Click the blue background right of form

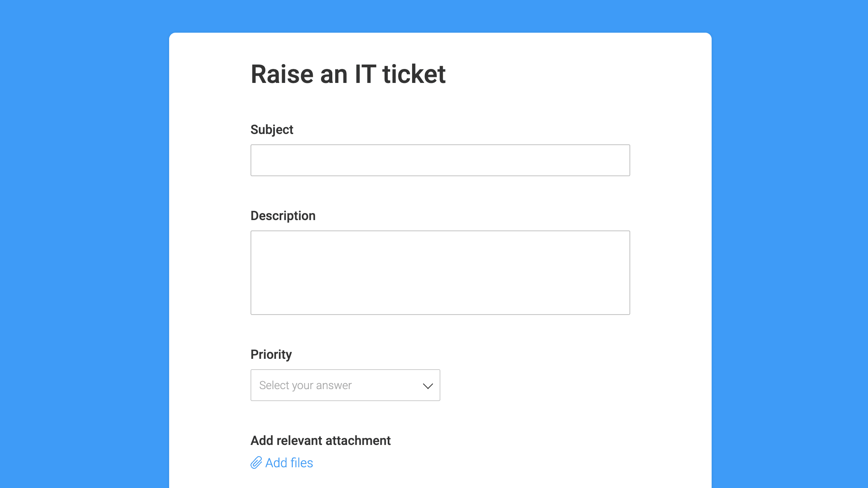pos(790,259)
